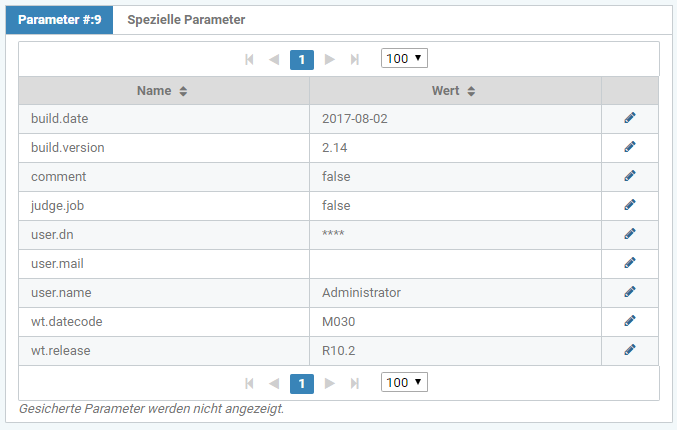
Task: Open the bottom rows-per-page dropdown
Action: pyautogui.click(x=404, y=383)
